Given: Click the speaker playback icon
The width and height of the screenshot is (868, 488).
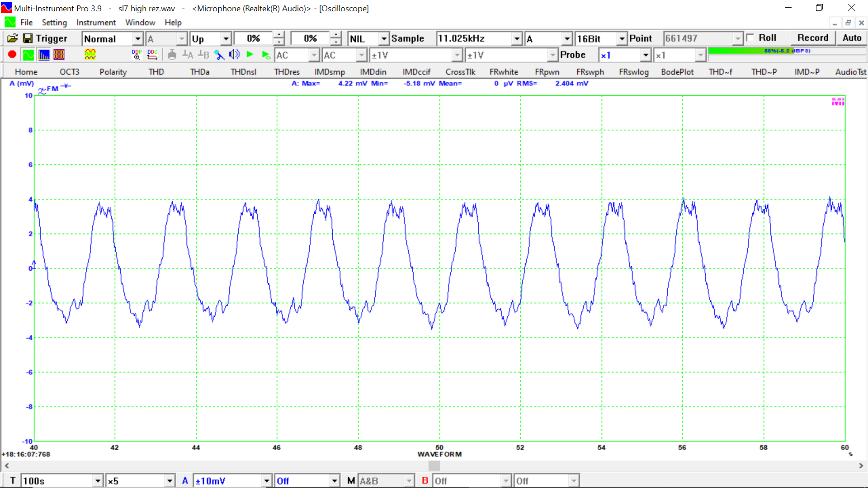Looking at the screenshot, I should point(234,55).
